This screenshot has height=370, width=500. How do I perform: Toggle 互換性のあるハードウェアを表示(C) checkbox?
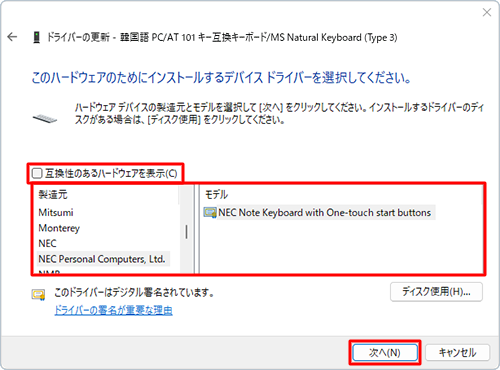(37, 173)
